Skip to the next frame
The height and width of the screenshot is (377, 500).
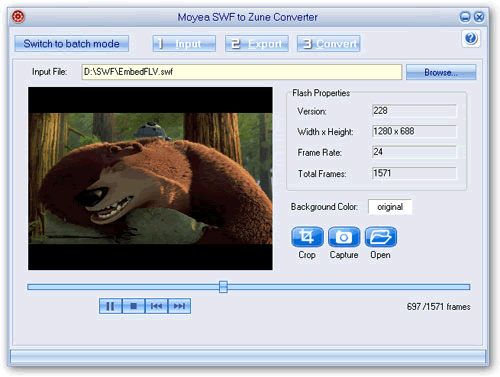(179, 306)
